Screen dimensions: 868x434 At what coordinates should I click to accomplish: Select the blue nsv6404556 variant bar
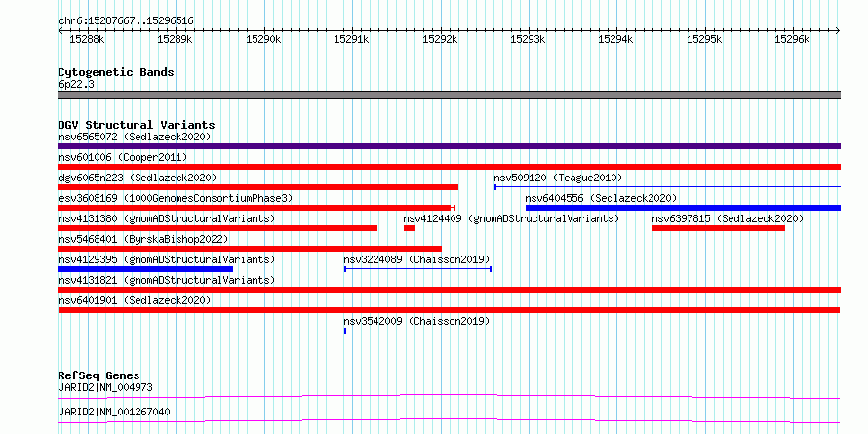pos(683,208)
